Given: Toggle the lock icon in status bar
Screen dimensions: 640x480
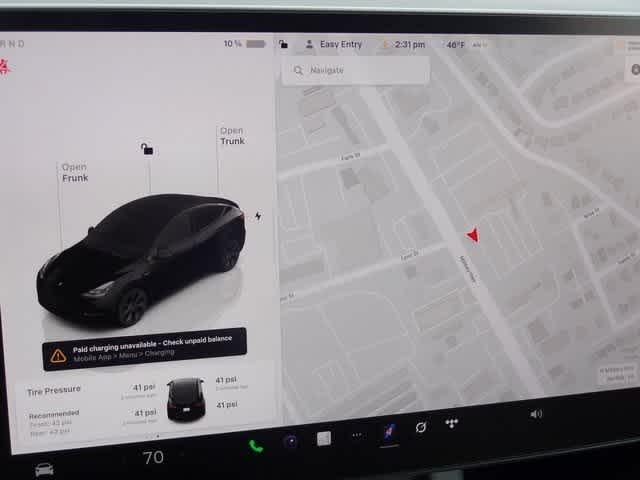Looking at the screenshot, I should [284, 44].
